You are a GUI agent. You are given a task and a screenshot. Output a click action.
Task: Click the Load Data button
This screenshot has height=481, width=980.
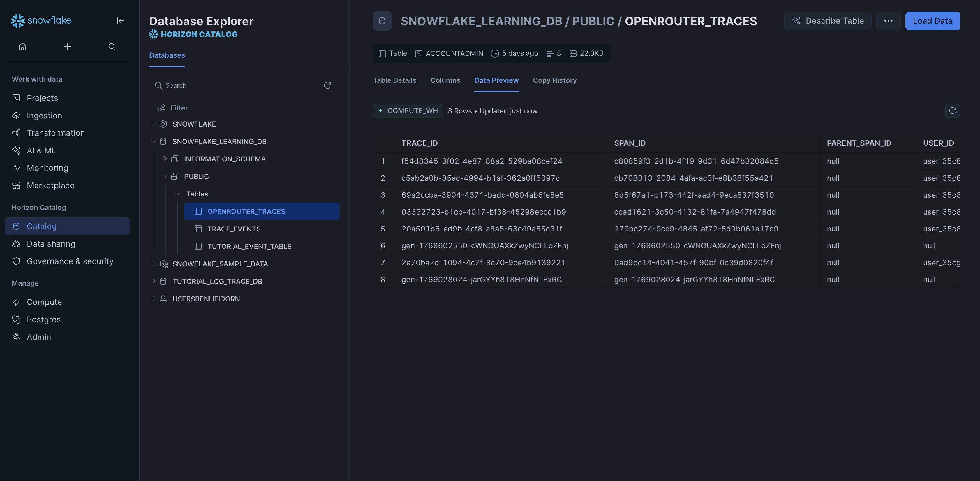pyautogui.click(x=933, y=21)
